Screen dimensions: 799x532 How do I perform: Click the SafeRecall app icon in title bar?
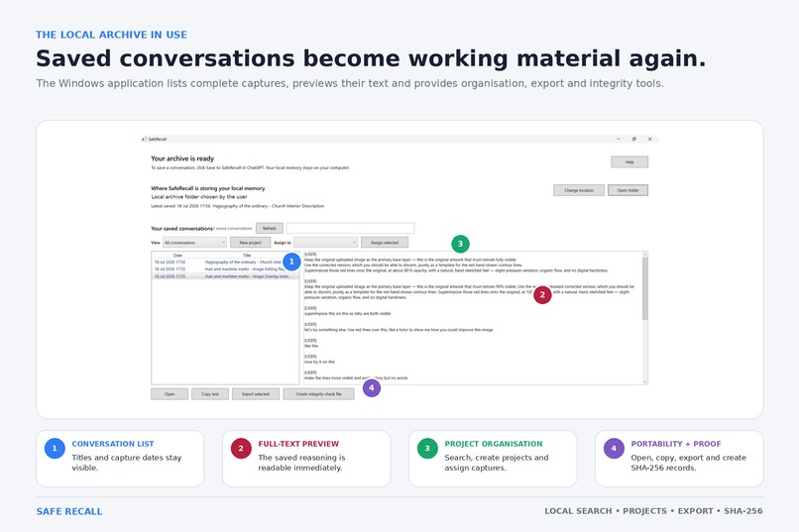coord(145,139)
